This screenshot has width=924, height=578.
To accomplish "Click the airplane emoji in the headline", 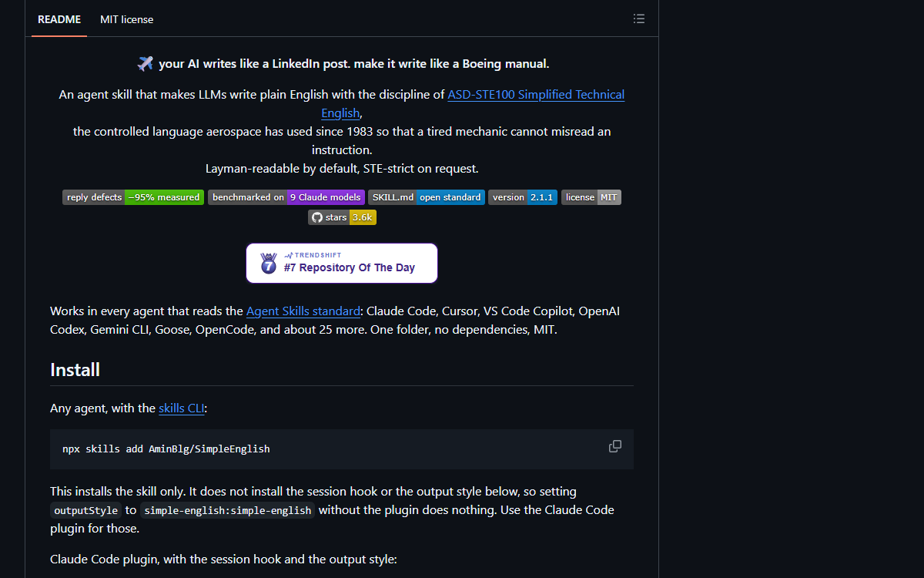I will (x=146, y=63).
